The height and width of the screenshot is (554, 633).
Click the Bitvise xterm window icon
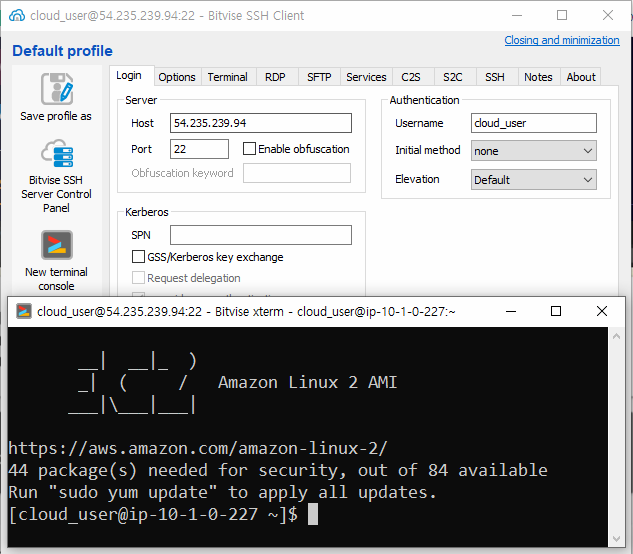click(x=24, y=311)
